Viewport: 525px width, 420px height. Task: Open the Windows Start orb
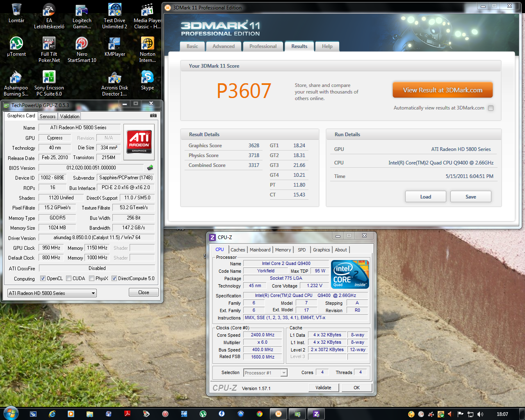pyautogui.click(x=10, y=413)
